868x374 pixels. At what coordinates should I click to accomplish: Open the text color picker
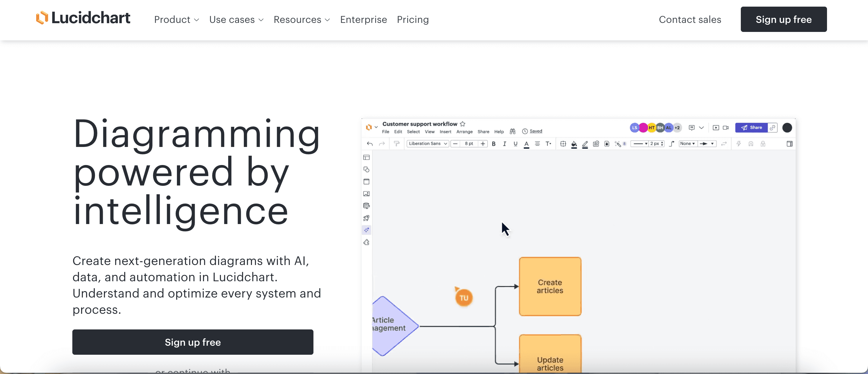[526, 144]
